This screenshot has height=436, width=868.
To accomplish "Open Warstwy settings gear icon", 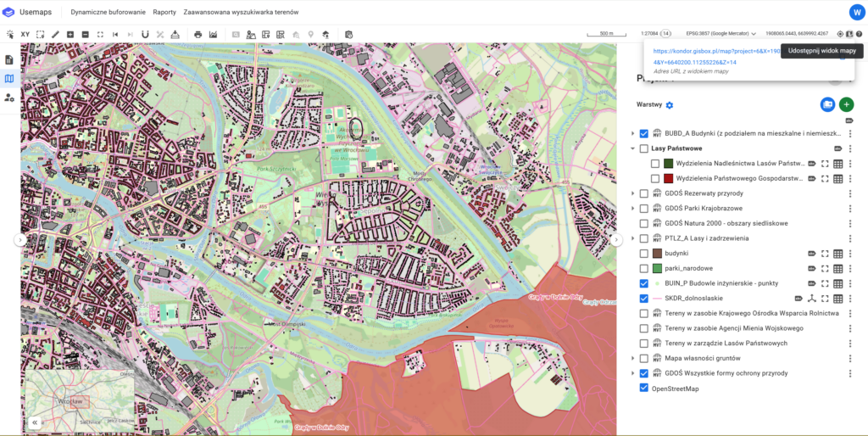I will click(x=670, y=105).
